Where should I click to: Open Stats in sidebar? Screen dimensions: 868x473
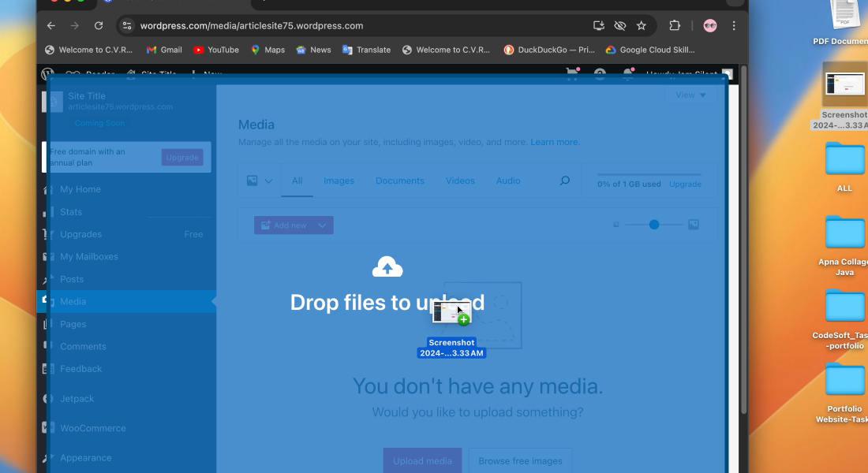pyautogui.click(x=71, y=212)
